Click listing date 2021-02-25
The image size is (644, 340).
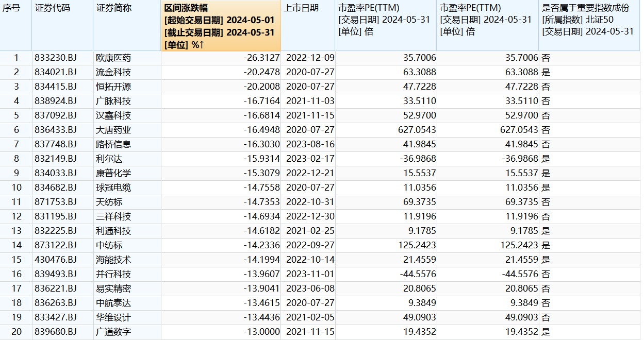pos(310,231)
